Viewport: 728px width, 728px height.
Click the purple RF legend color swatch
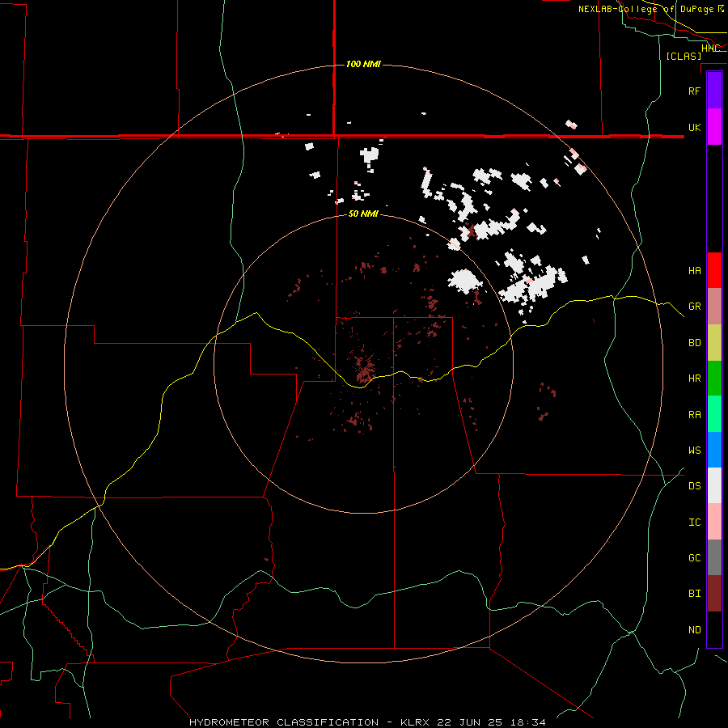click(714, 91)
